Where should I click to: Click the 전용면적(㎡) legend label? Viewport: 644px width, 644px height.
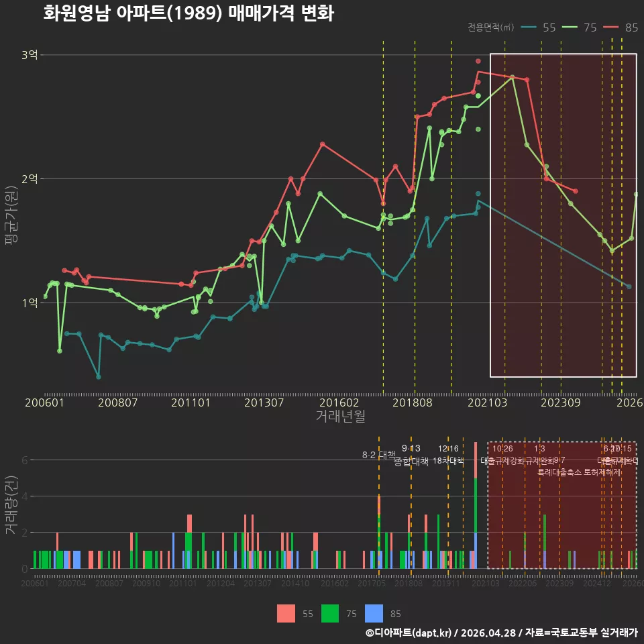coord(491,28)
